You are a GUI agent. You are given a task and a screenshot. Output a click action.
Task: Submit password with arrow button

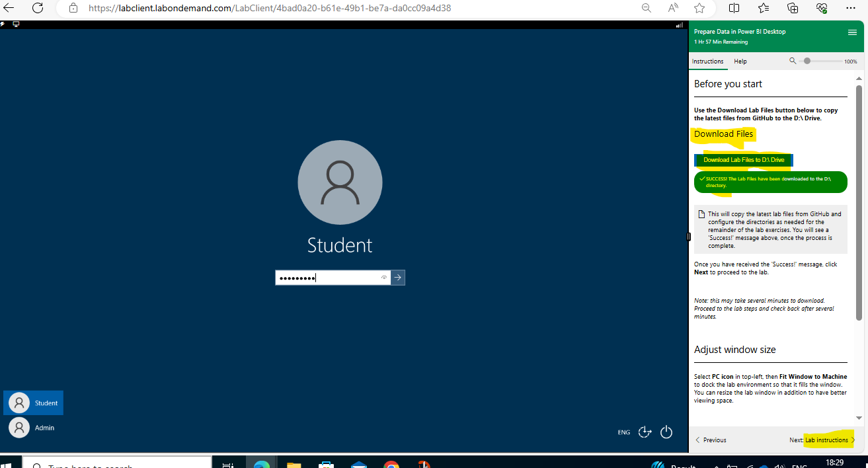click(397, 278)
